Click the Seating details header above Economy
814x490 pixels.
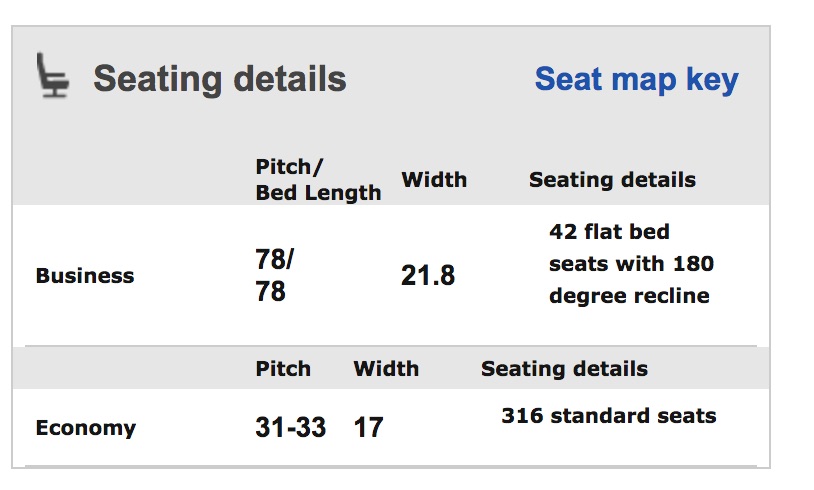click(x=564, y=369)
